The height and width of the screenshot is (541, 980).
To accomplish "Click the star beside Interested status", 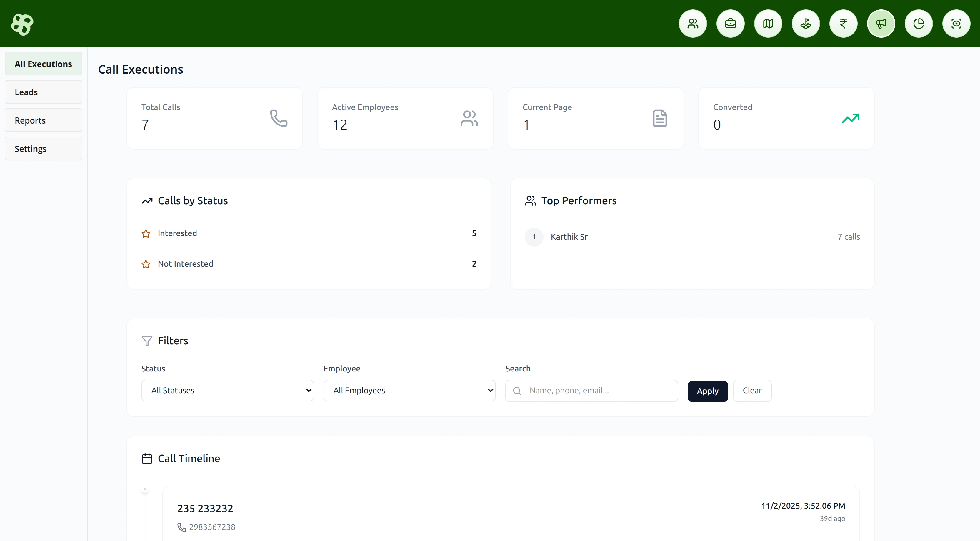I will [146, 233].
